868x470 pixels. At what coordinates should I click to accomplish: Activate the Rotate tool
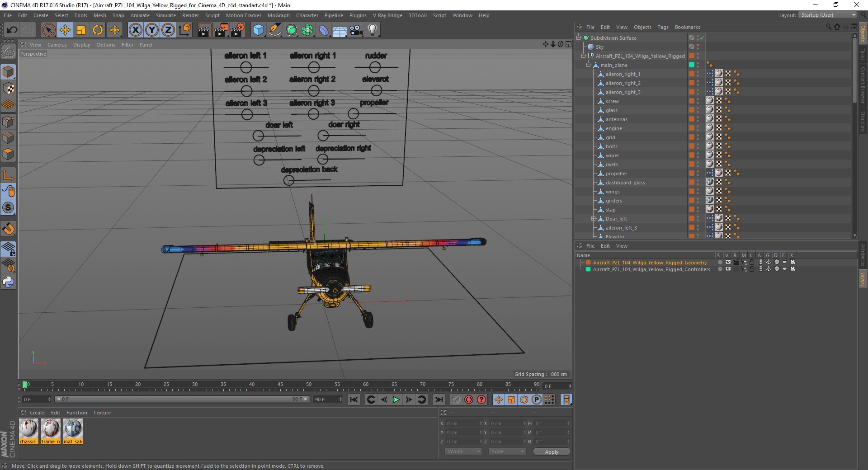(98, 30)
